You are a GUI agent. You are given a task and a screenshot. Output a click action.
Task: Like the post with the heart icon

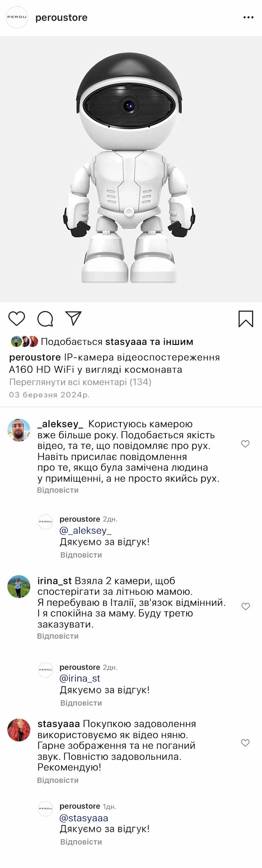coord(17,319)
